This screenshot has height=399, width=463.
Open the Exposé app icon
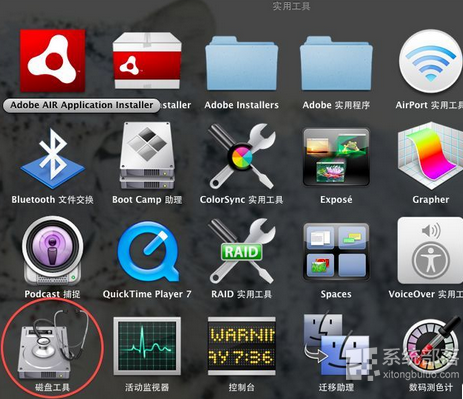pyautogui.click(x=336, y=157)
